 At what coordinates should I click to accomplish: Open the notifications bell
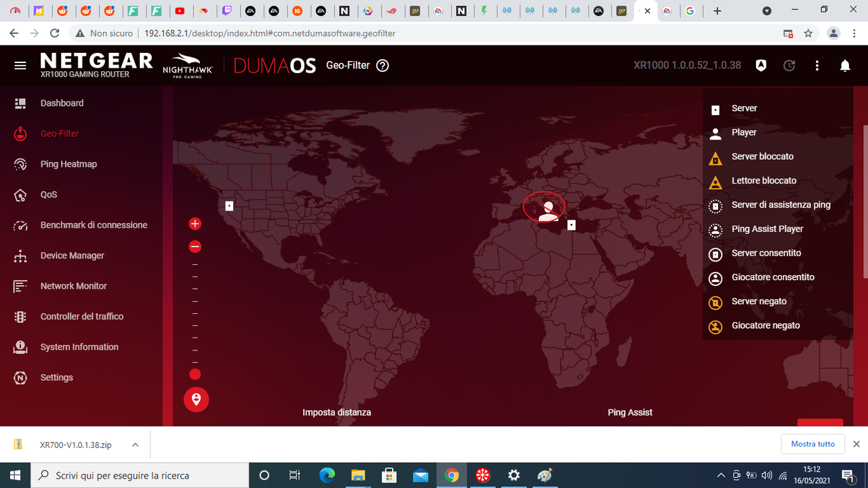point(845,66)
